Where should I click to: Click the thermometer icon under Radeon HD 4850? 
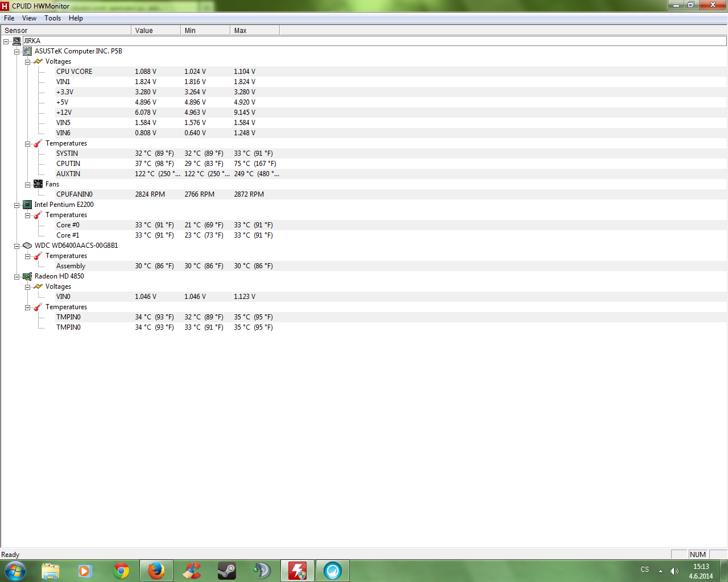coord(38,307)
